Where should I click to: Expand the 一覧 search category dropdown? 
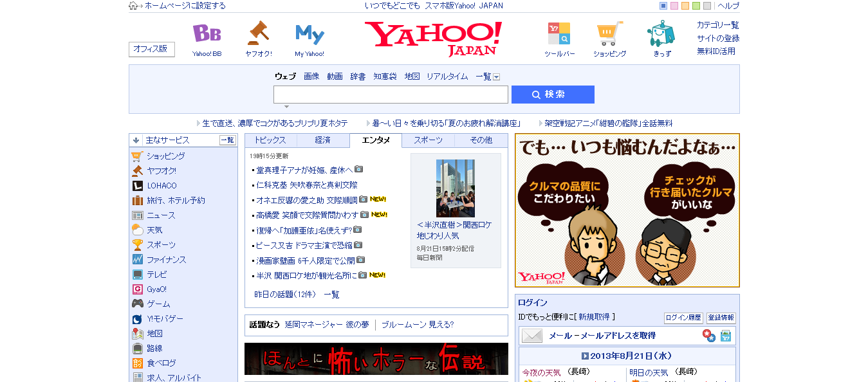coord(497,77)
